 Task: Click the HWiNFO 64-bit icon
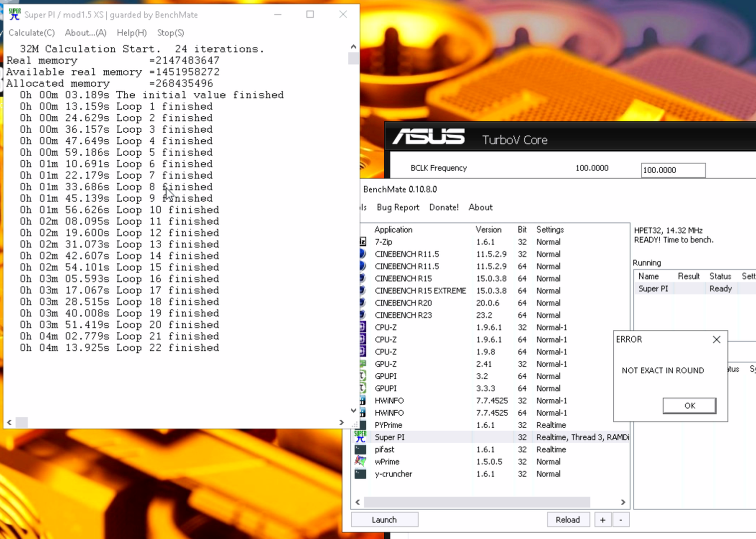click(363, 413)
